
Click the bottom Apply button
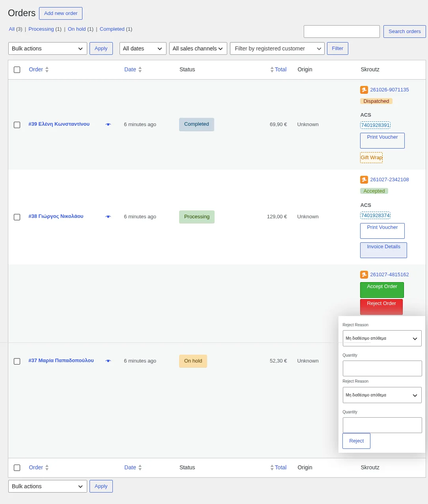point(101,486)
